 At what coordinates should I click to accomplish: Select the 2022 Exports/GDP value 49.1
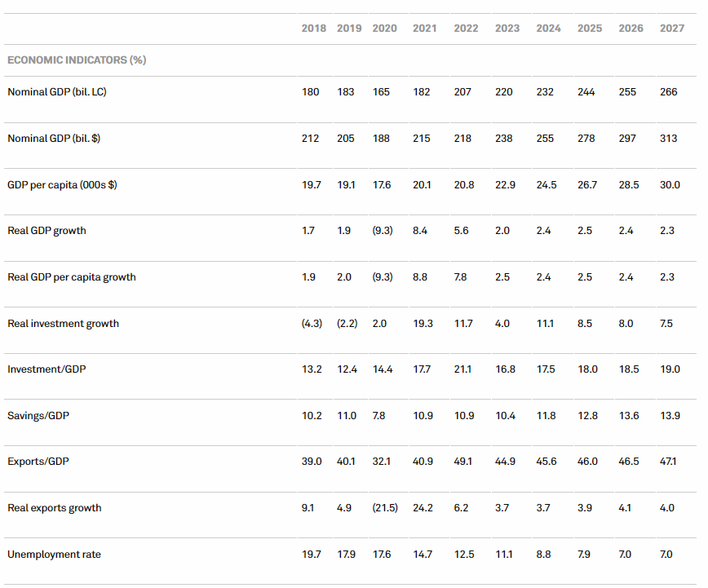point(463,462)
